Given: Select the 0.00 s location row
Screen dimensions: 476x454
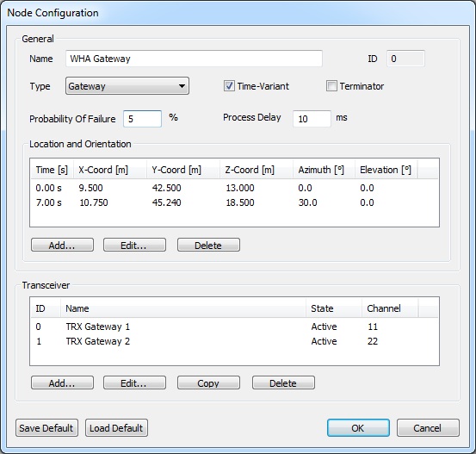Looking at the screenshot, I should 234,188.
